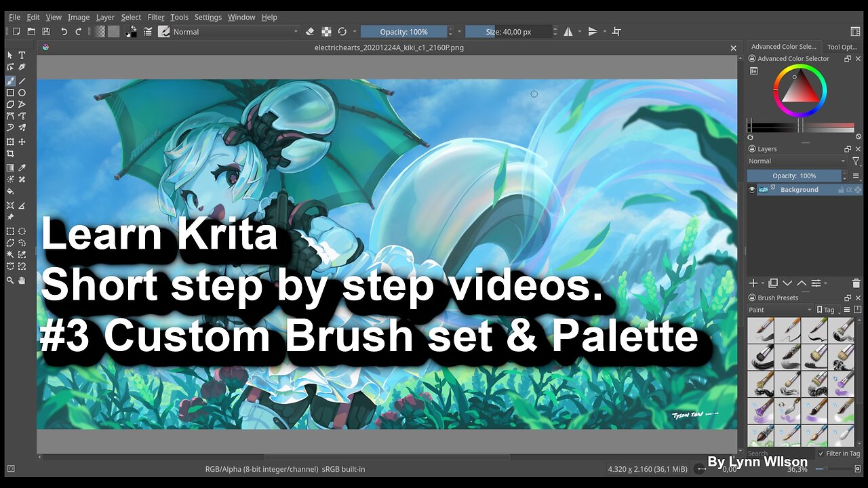868x488 pixels.
Task: Adjust the layer Opacity slider
Action: click(794, 176)
